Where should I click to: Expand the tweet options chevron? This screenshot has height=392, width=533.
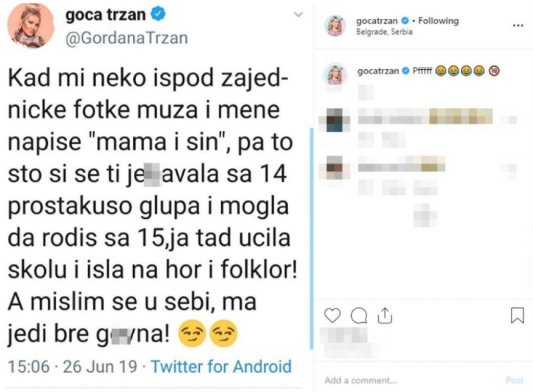tap(298, 14)
